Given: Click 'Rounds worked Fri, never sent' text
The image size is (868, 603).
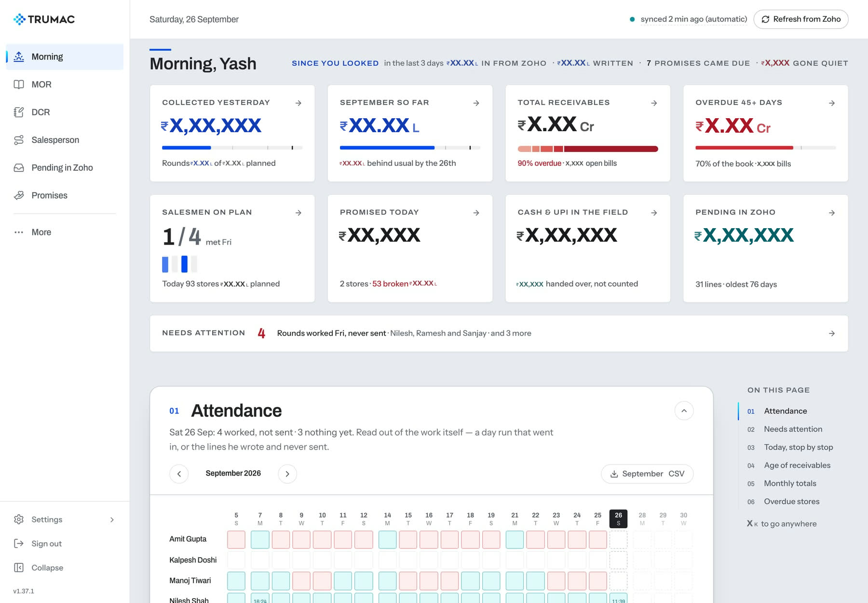Looking at the screenshot, I should (x=331, y=333).
